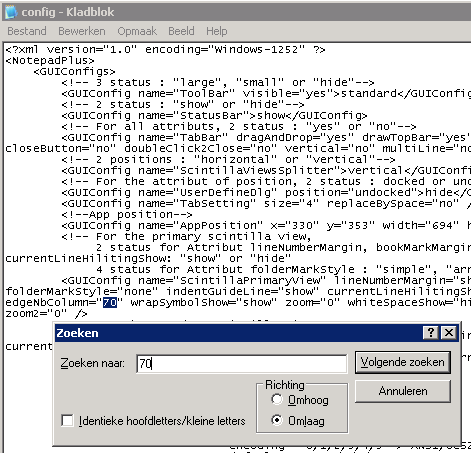
Task: Click the Kladblok notepad icon in title bar
Action: 11,12
